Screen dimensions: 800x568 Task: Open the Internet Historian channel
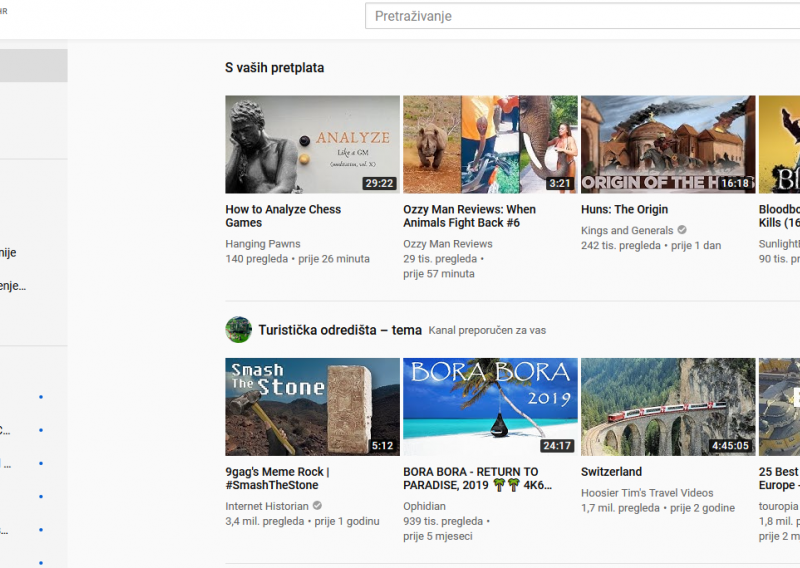tap(267, 506)
